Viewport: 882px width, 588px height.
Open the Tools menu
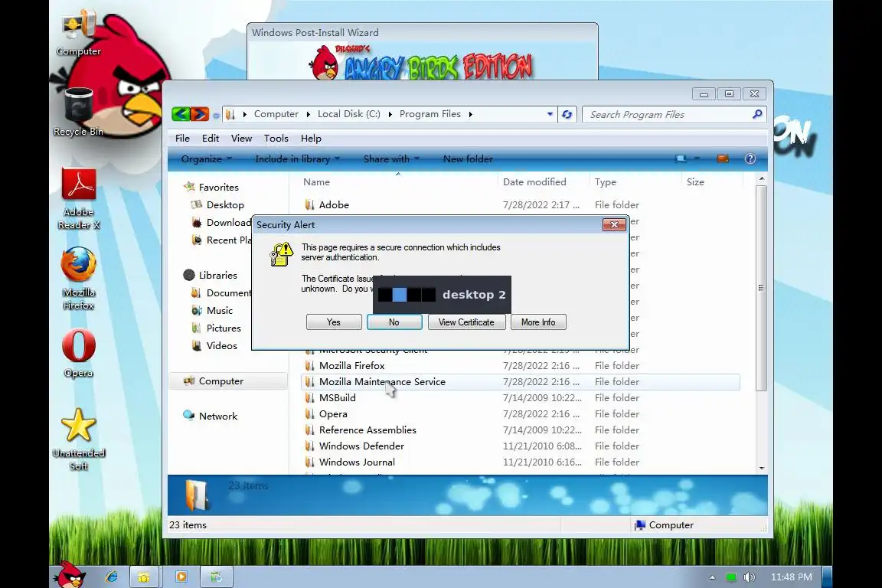[x=276, y=139]
